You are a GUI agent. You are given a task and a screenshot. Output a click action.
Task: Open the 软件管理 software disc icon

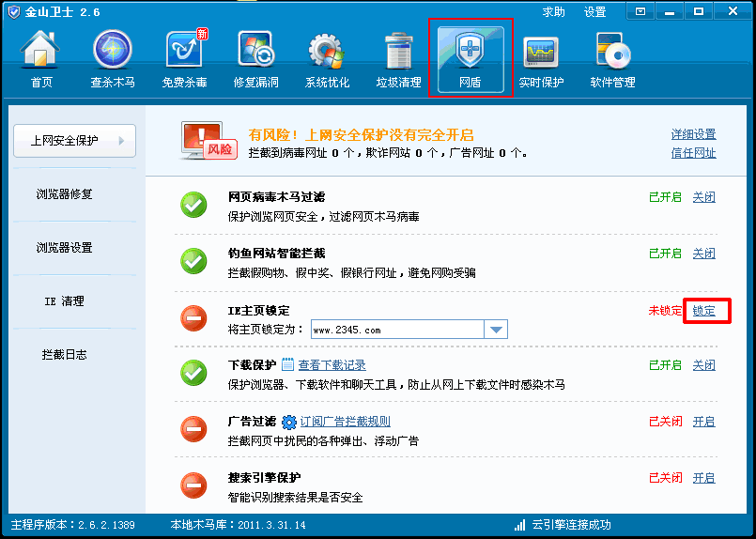coord(613,50)
